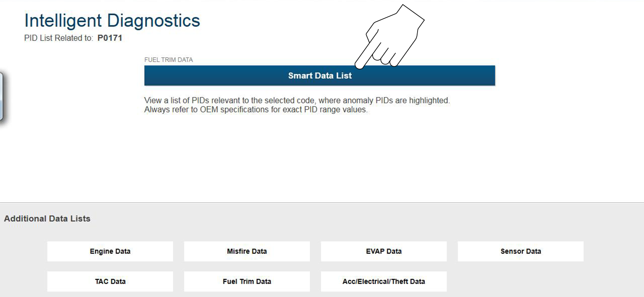Select the TAC Data button
The height and width of the screenshot is (297, 644).
click(110, 281)
